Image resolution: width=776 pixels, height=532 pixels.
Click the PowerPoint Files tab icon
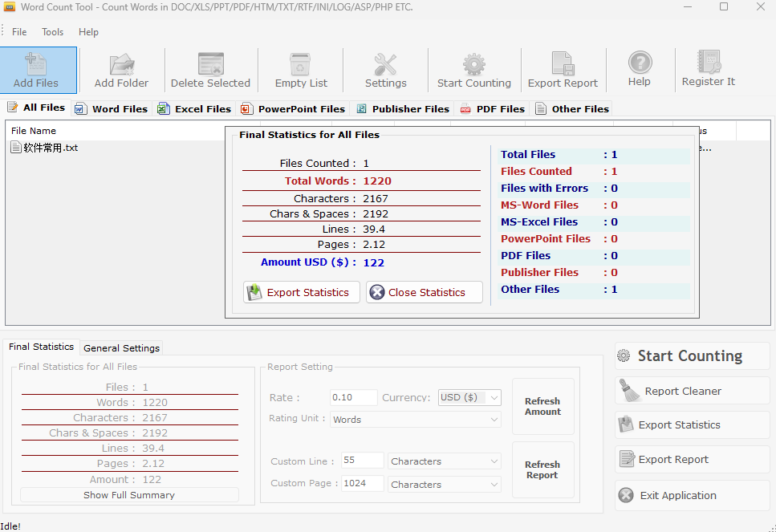(x=246, y=109)
